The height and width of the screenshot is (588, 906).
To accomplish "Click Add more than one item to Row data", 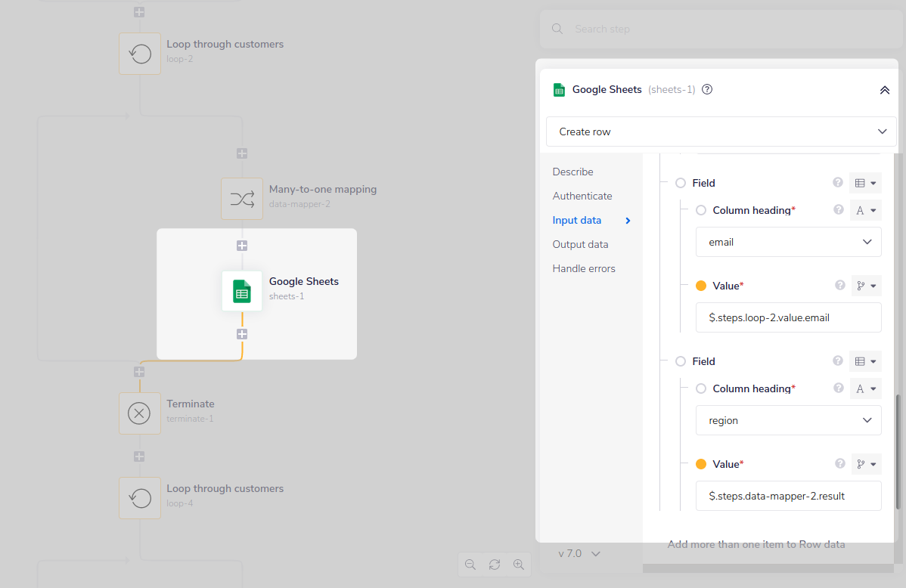I will [x=756, y=543].
